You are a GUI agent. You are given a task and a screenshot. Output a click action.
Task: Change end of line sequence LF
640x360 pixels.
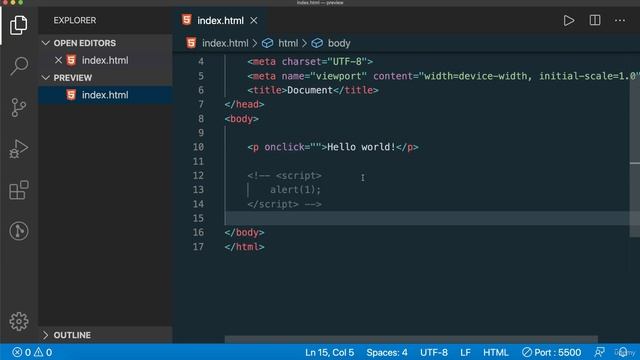[465, 352]
